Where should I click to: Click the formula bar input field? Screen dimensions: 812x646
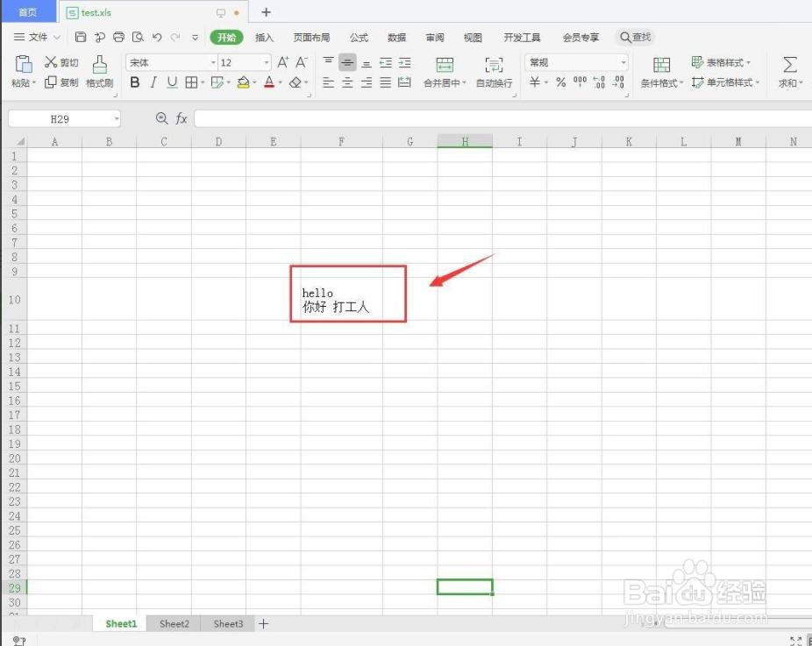coord(502,118)
